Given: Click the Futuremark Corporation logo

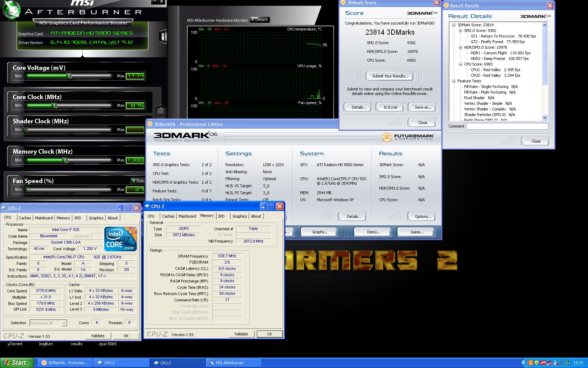Looking at the screenshot, I should 408,137.
